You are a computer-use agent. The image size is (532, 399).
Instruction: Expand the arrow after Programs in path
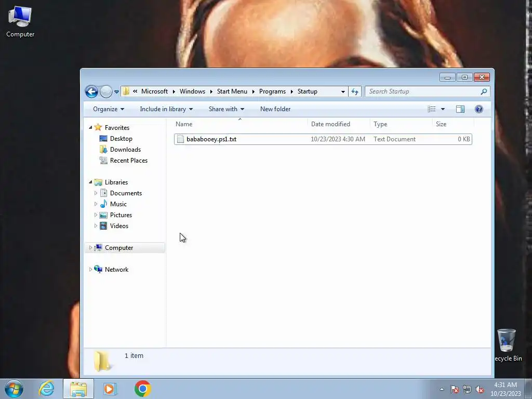[x=291, y=91]
